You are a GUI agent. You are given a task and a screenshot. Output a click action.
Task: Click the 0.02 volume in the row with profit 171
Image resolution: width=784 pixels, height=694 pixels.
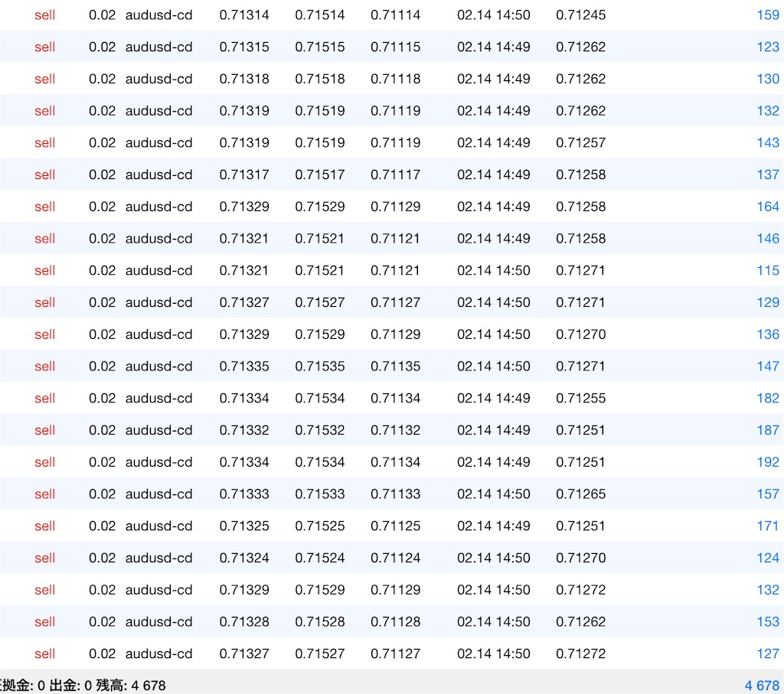click(x=102, y=526)
